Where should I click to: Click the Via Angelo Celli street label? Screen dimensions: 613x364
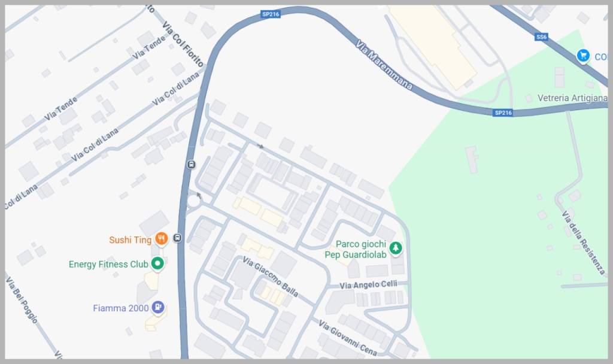click(368, 284)
